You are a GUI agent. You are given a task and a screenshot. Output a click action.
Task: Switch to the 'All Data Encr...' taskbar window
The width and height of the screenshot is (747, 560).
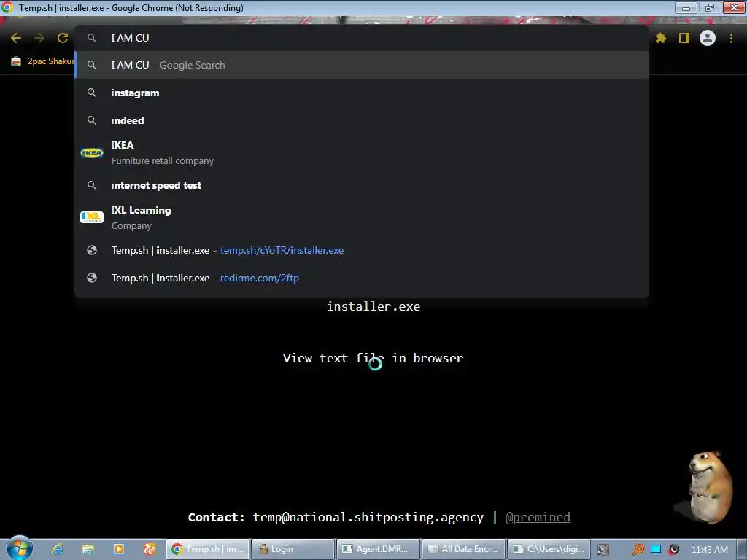(463, 549)
